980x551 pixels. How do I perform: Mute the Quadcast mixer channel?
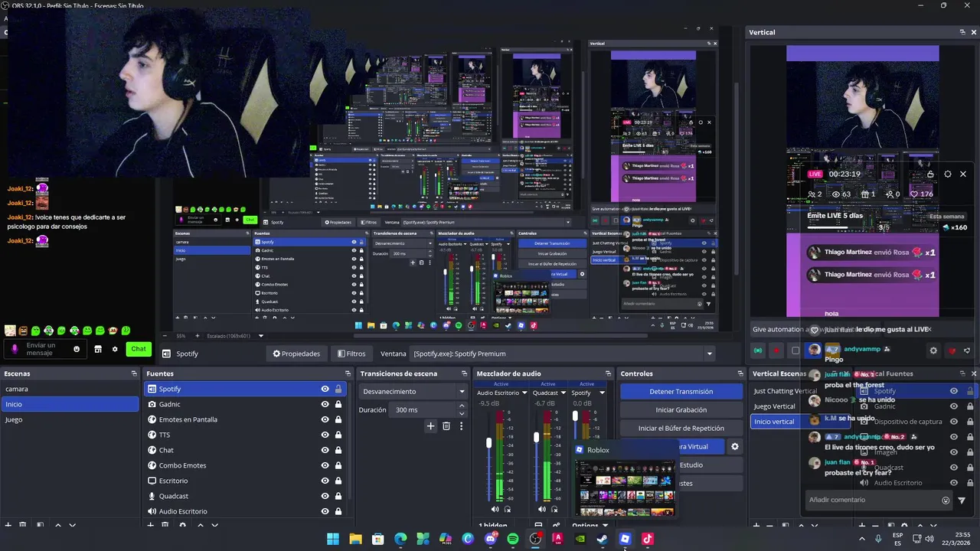(x=542, y=509)
